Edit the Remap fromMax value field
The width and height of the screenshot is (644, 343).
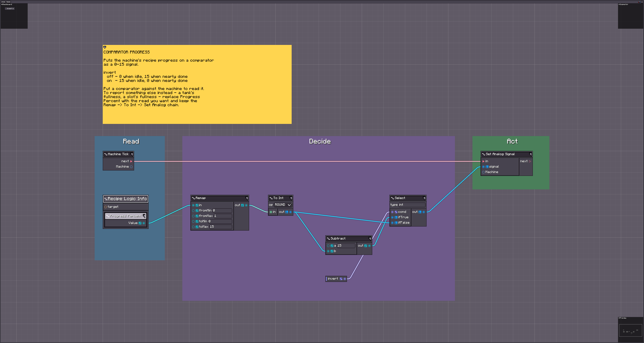coord(223,216)
